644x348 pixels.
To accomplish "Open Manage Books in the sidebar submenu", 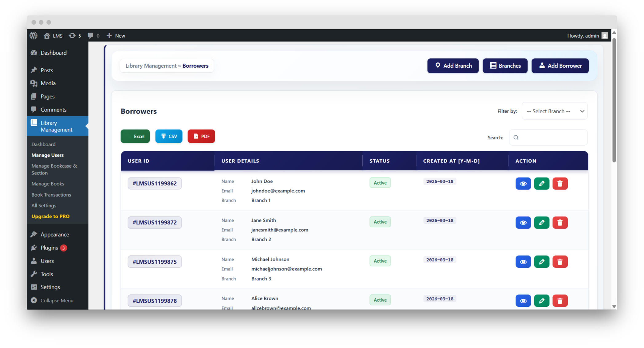I will pyautogui.click(x=48, y=184).
